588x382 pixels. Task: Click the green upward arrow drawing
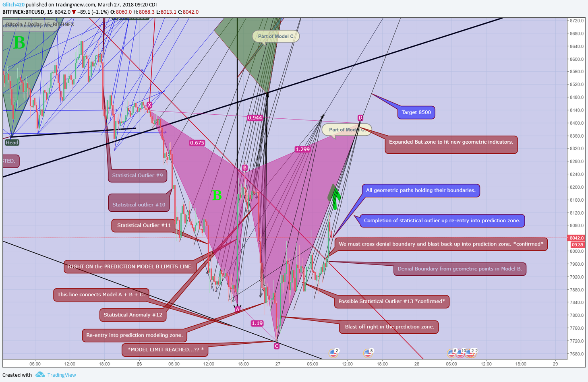334,197
